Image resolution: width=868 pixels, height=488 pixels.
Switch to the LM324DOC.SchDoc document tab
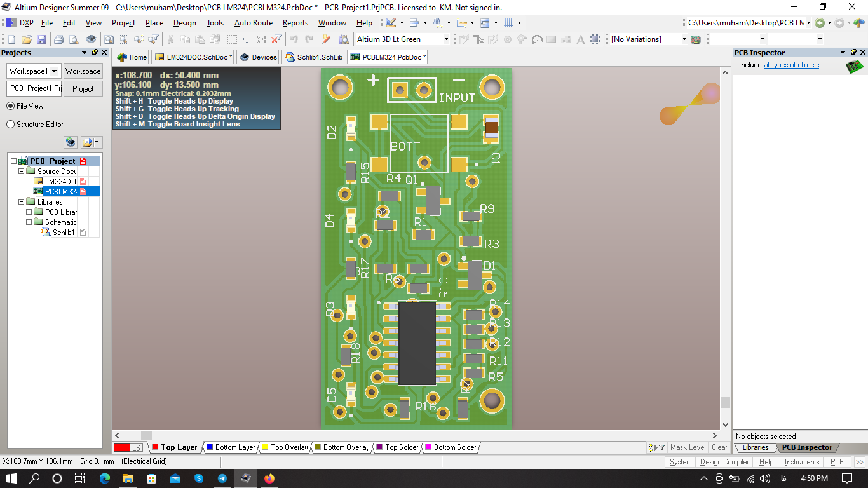193,57
